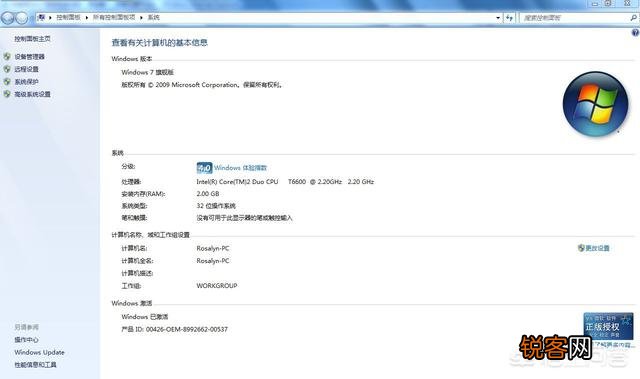This screenshot has width=640, height=379.
Task: Click the 2.00 GB installed memory value
Action: [208, 193]
